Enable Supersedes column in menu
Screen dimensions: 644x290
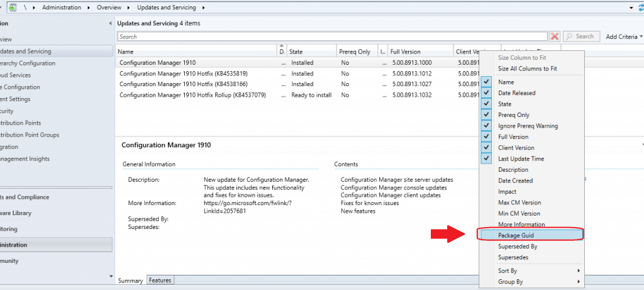[x=532, y=257]
